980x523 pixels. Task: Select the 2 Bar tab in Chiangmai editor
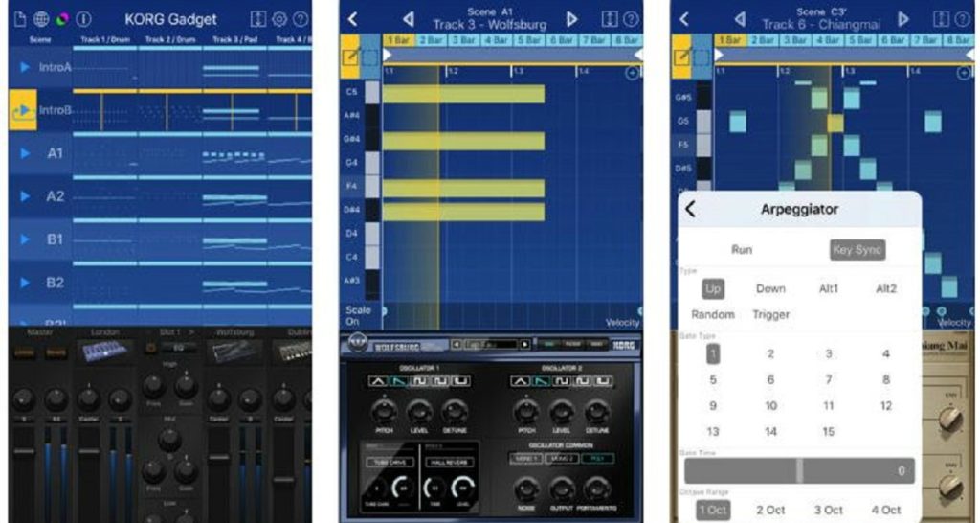[763, 41]
